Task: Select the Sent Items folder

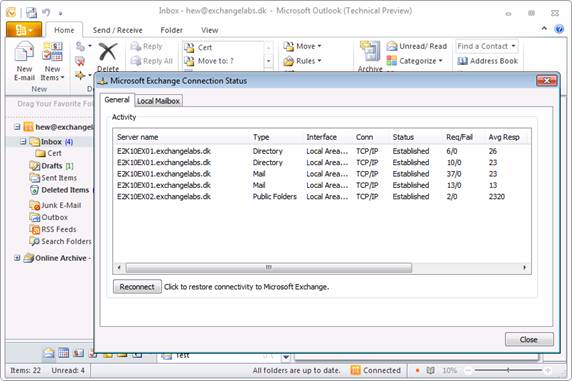Action: 53,178
